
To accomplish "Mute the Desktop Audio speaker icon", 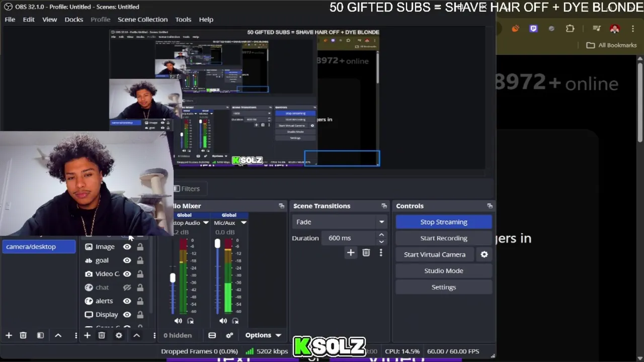I will tap(178, 321).
